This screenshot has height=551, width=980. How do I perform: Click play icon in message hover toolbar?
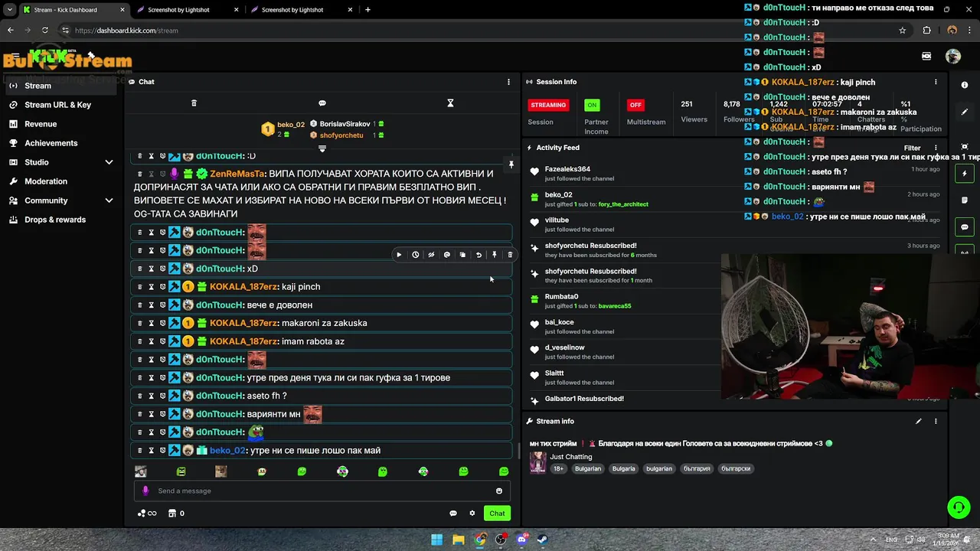point(399,255)
